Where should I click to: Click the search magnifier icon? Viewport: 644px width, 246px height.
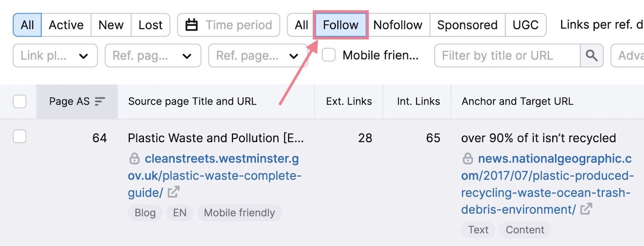click(x=591, y=56)
